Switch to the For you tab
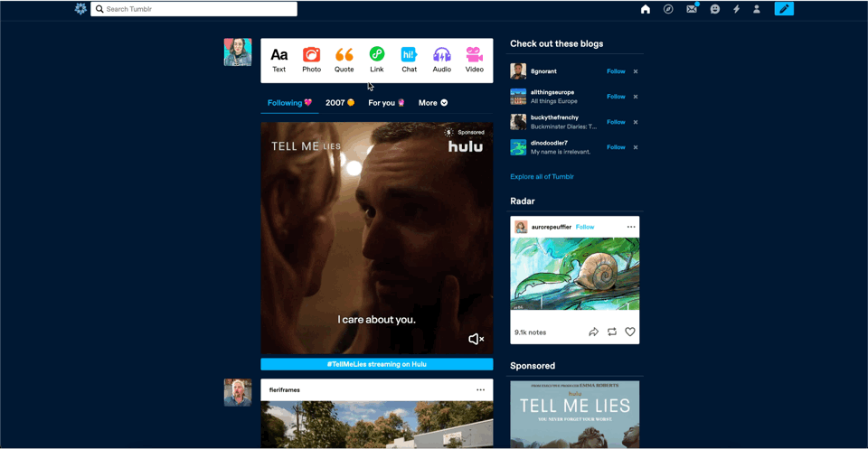Viewport: 868px width, 449px height. pyautogui.click(x=386, y=103)
